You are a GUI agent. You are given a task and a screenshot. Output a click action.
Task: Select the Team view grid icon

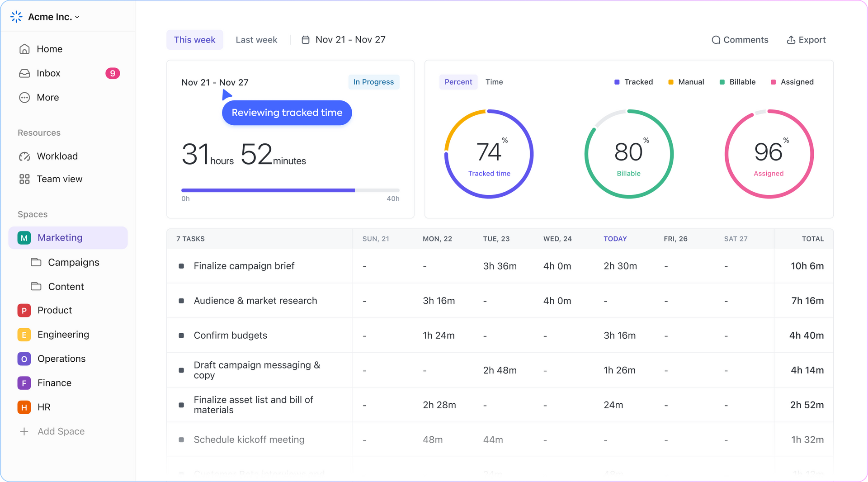pyautogui.click(x=24, y=180)
